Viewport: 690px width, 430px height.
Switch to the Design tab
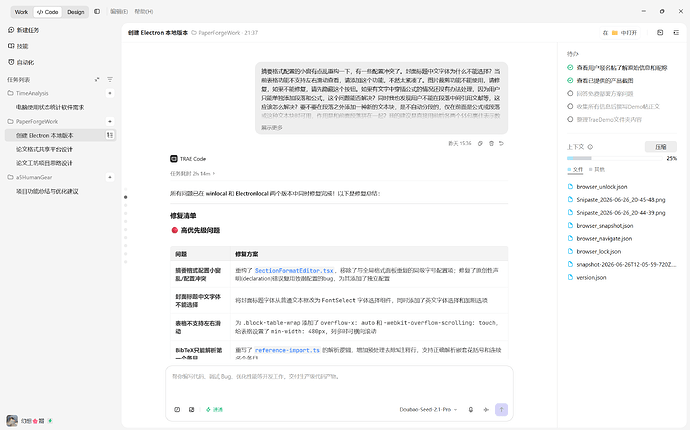(76, 12)
